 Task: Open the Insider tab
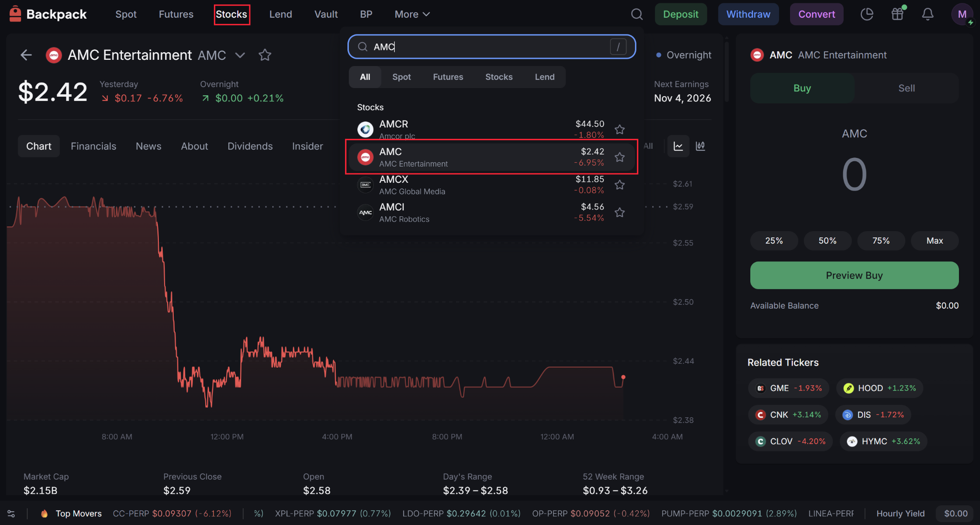307,146
